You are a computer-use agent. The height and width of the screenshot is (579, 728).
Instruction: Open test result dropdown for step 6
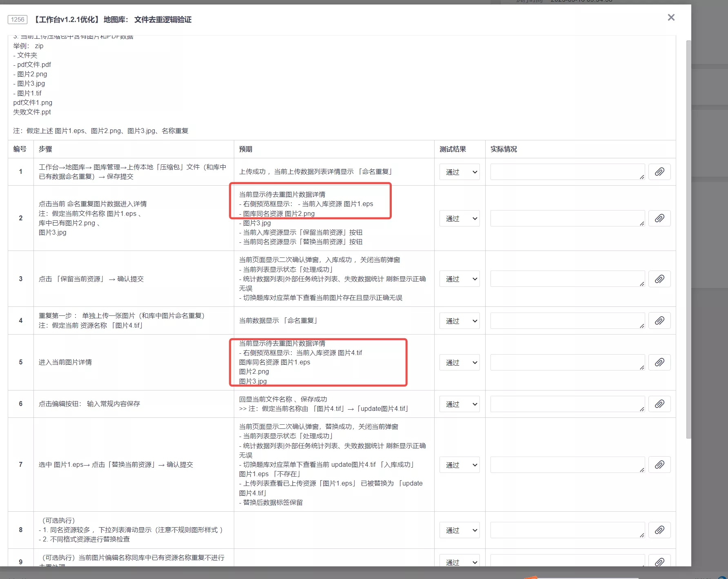pos(459,404)
